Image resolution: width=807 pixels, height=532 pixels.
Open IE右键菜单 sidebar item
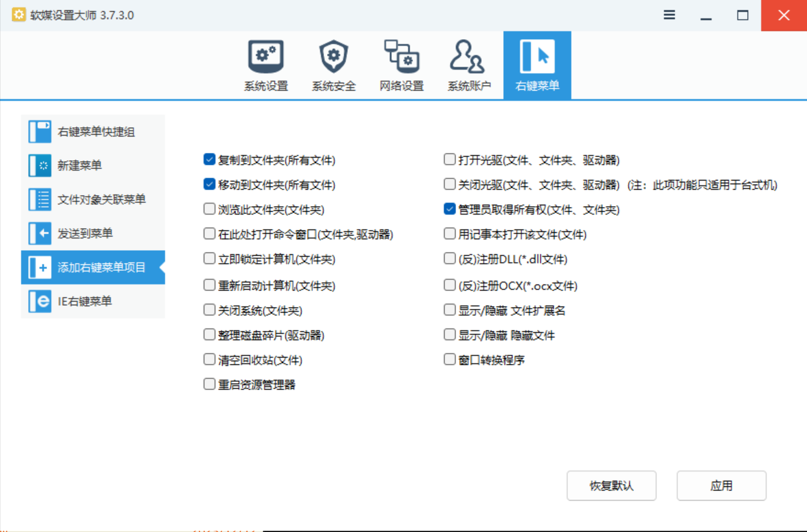pos(93,301)
